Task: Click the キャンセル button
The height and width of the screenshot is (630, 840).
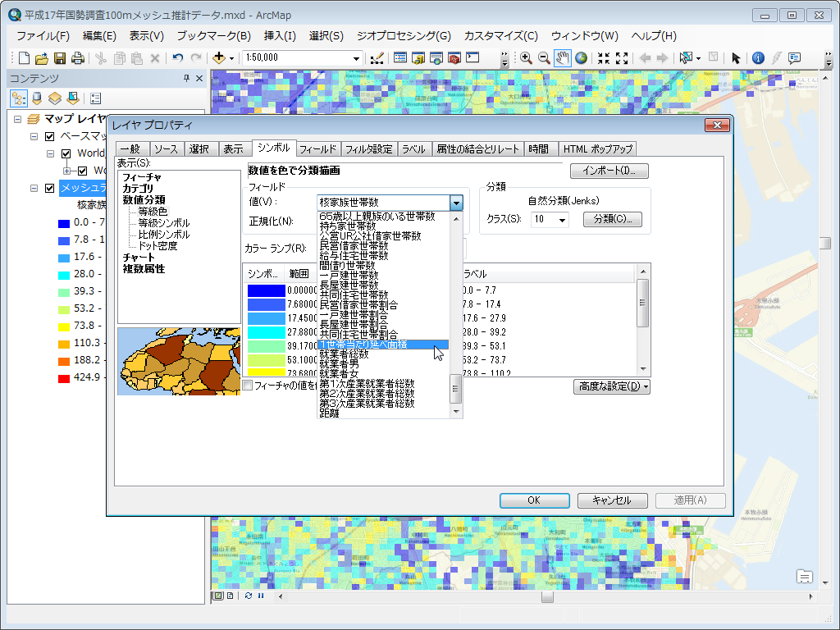Action: [x=612, y=500]
